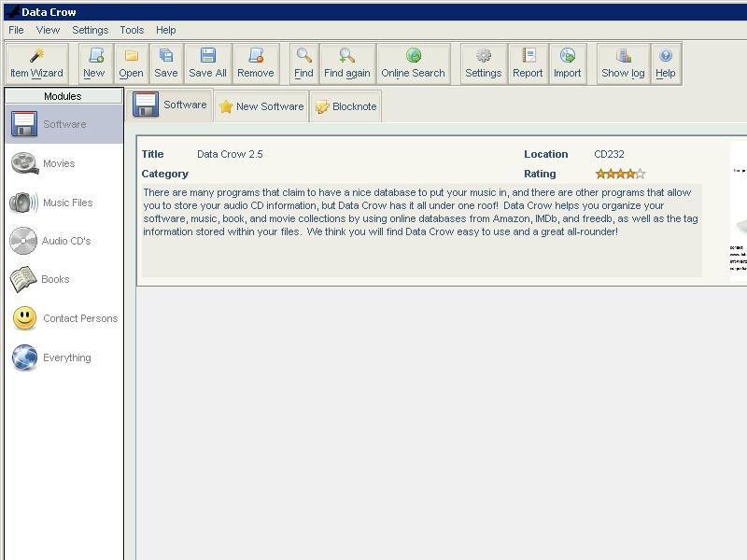This screenshot has width=747, height=560.
Task: Open the Settings menu in the menu bar
Action: [91, 30]
